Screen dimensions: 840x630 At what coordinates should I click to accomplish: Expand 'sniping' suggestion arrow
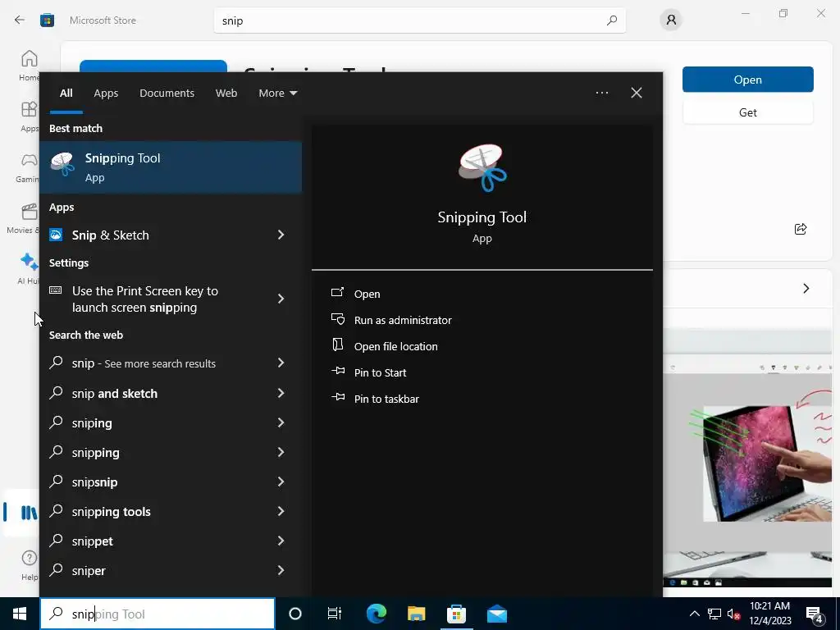point(281,422)
